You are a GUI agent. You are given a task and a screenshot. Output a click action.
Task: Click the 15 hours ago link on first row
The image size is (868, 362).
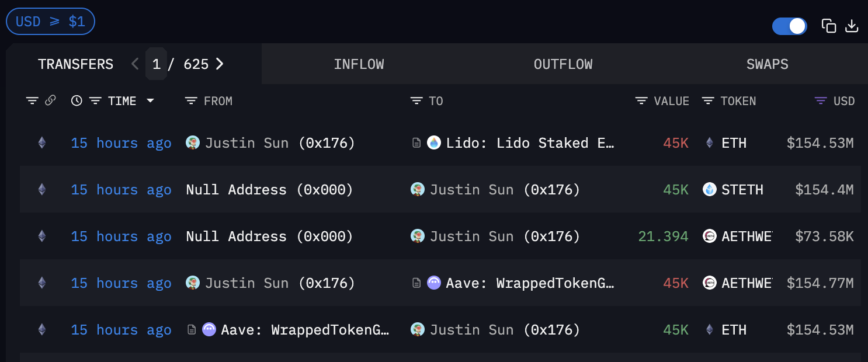click(x=121, y=142)
